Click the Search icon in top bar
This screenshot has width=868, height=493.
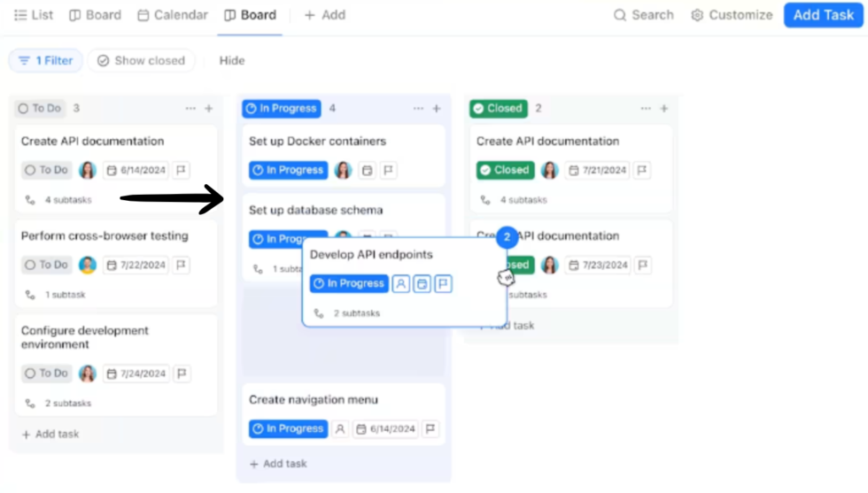[x=620, y=15]
